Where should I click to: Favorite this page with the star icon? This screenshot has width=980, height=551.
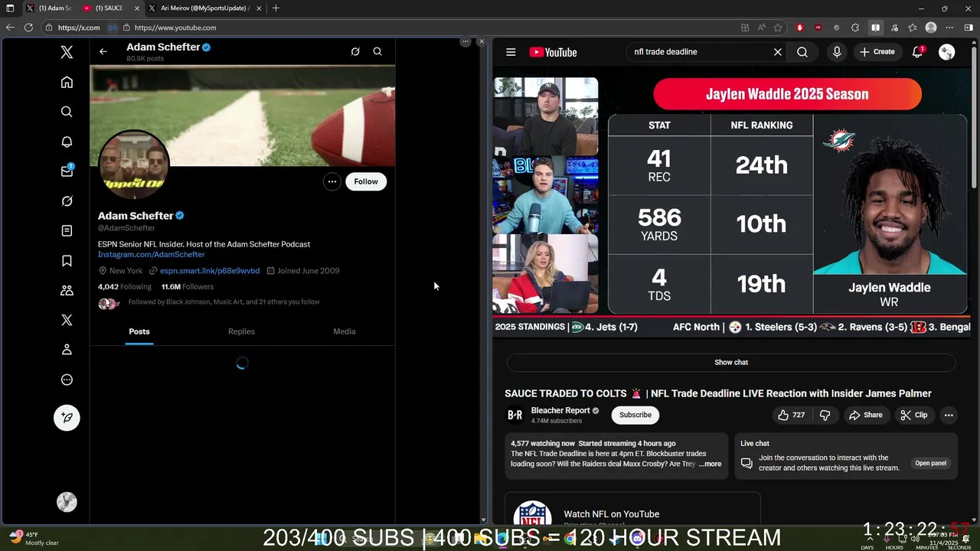click(778, 28)
